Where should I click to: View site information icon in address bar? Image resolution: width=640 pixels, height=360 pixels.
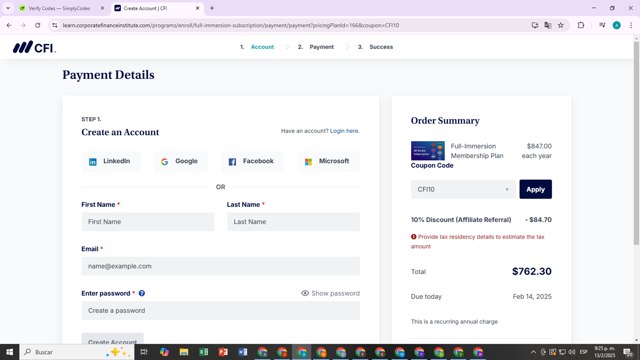coord(55,25)
